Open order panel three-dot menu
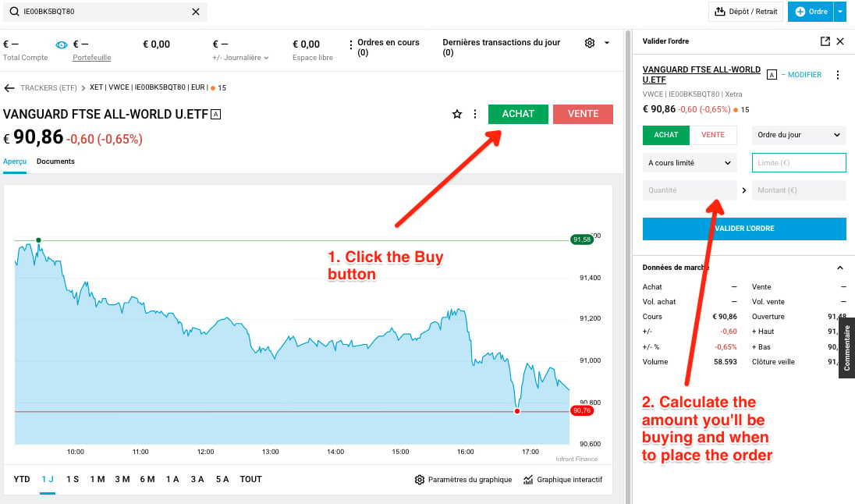 (838, 75)
